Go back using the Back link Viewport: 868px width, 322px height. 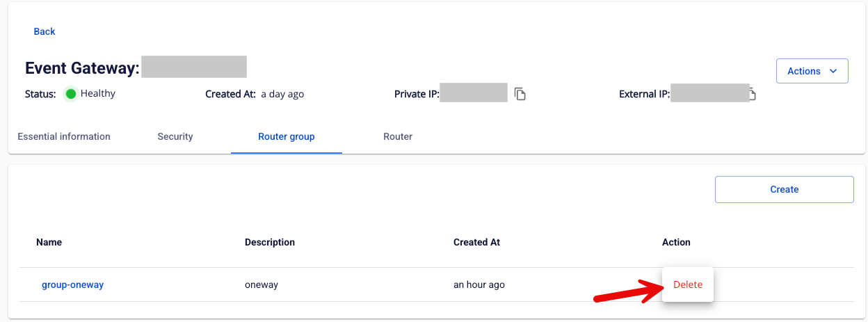pyautogui.click(x=45, y=31)
